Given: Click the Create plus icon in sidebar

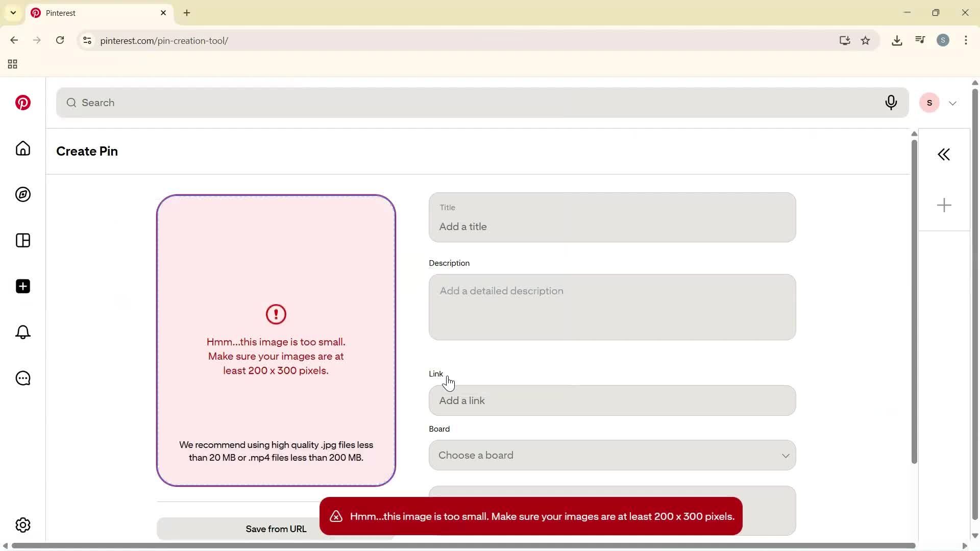Looking at the screenshot, I should pos(22,286).
